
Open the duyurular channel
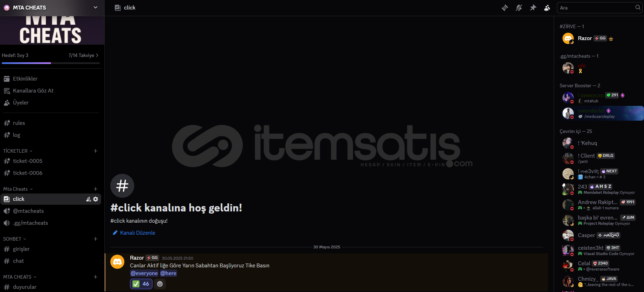click(x=51, y=287)
